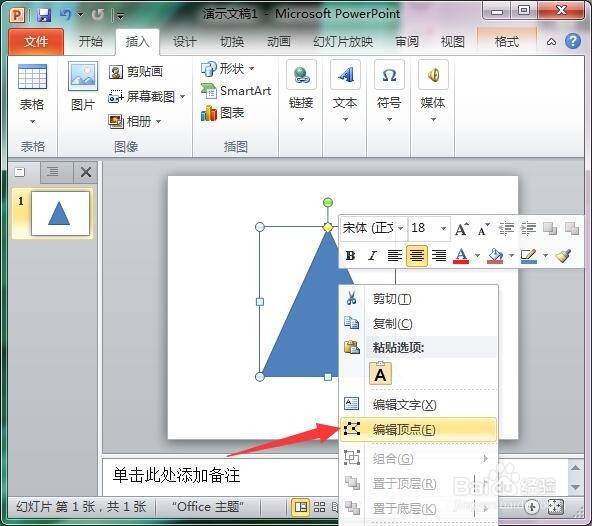Viewport: 592px width, 526px height.
Task: Switch to Slide Sorter view in status bar
Action: point(319,507)
